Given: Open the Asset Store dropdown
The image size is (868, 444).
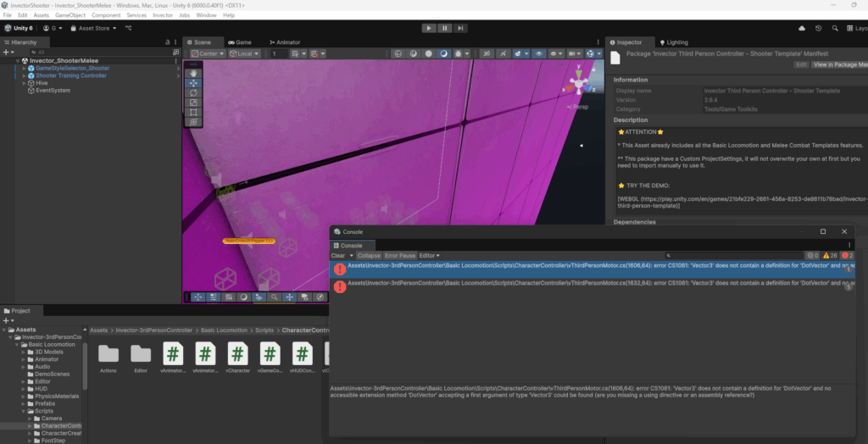Looking at the screenshot, I should (x=93, y=28).
